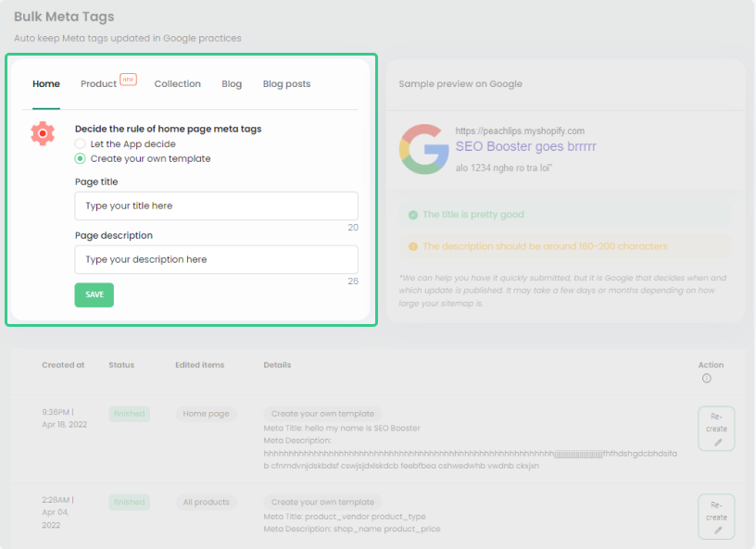Open 'SEO Booster goes brrrrr' preview link
The width and height of the screenshot is (756, 549).
[x=525, y=147]
